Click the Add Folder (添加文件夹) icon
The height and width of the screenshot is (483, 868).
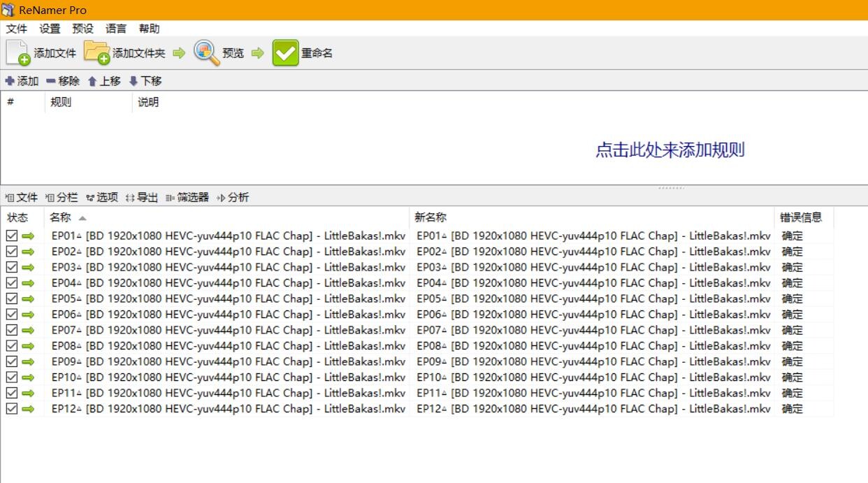97,53
